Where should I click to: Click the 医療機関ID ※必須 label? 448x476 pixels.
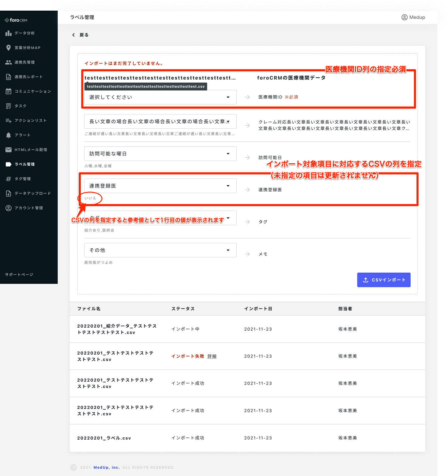278,97
